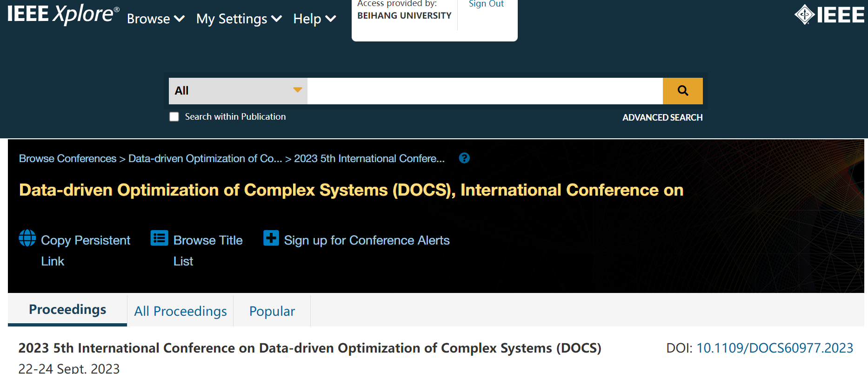Open the Help dropdown menu
Image resolution: width=868 pixels, height=374 pixels.
314,19
